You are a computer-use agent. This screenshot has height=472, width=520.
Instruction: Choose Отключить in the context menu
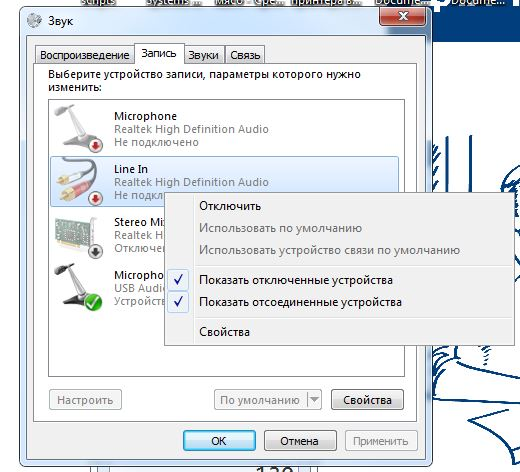coord(230,206)
